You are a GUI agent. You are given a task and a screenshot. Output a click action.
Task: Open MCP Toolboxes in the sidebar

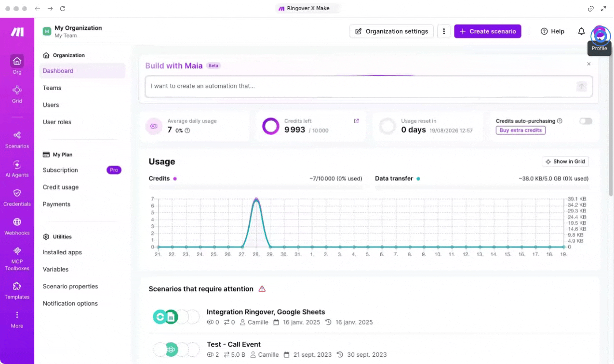pyautogui.click(x=17, y=259)
